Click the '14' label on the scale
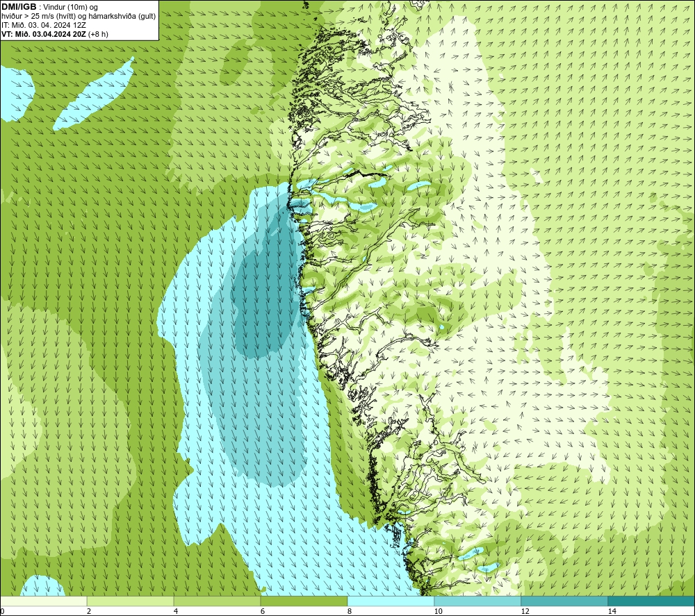The width and height of the screenshot is (695, 616). pyautogui.click(x=612, y=611)
